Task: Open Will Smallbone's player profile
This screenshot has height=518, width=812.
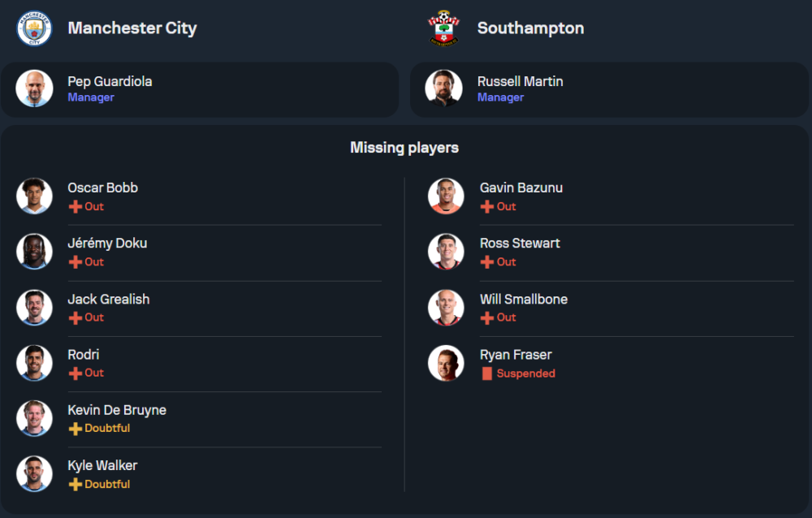Action: click(524, 299)
